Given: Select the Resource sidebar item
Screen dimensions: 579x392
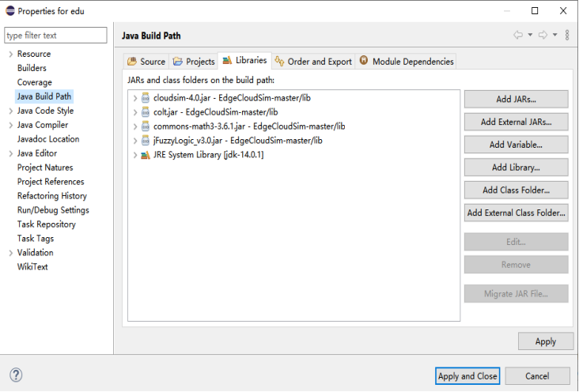Looking at the screenshot, I should click(34, 54).
